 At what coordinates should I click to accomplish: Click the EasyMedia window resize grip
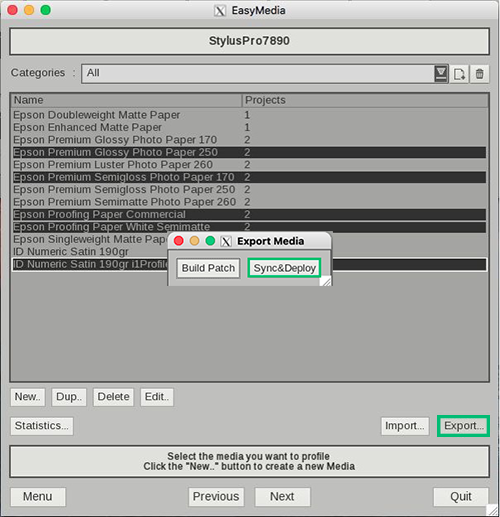pos(492,510)
